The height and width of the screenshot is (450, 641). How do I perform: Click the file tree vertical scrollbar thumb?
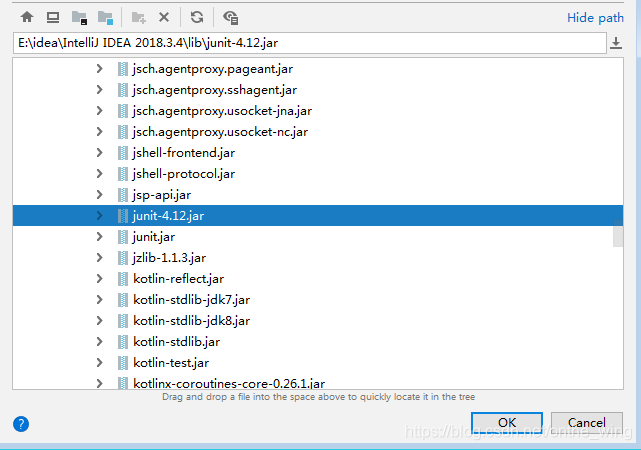click(618, 233)
